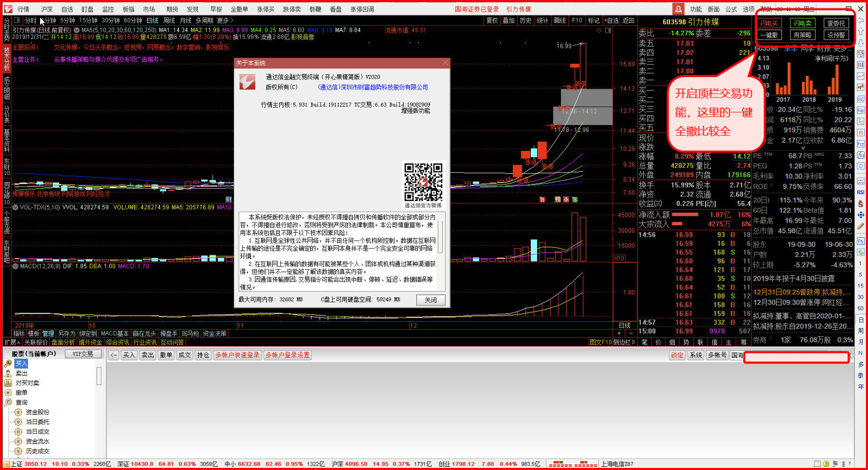Open the 功能 menu
The image size is (868, 470).
pos(696,9)
